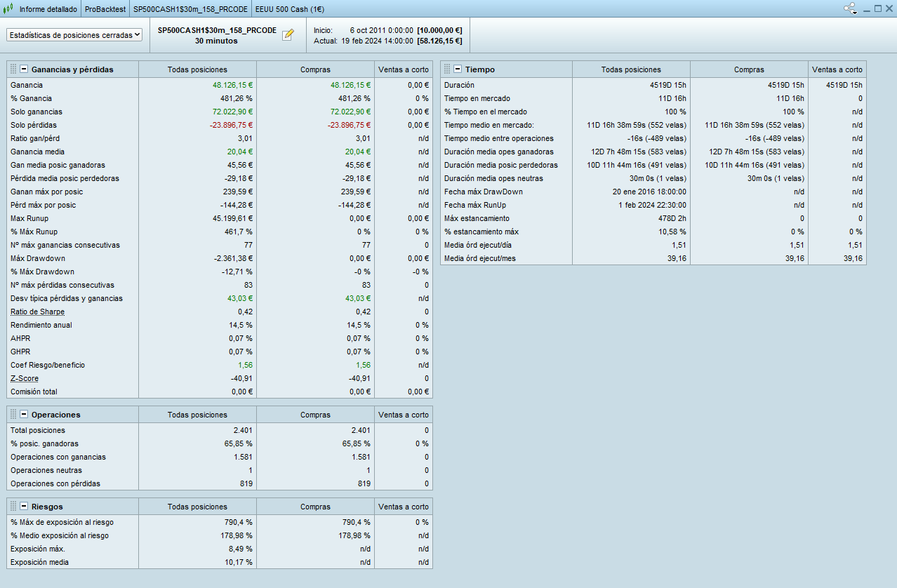Click the Tiempo panel drag handle
The height and width of the screenshot is (588, 897).
447,69
